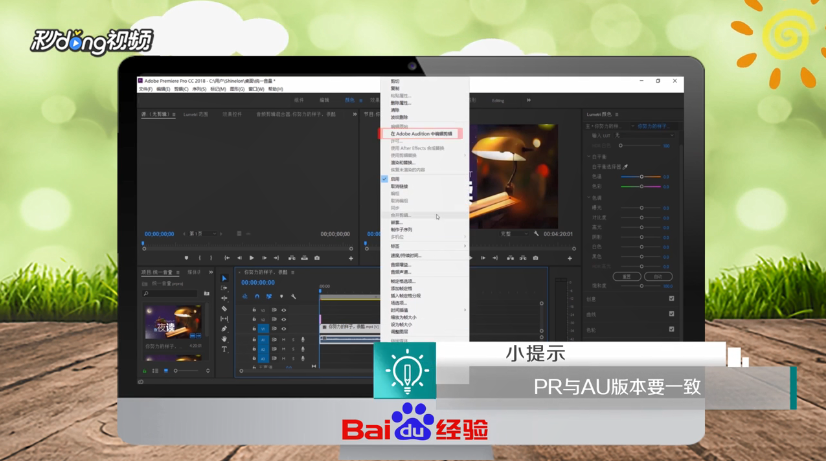Open Program monitor resolution dropdown
The height and width of the screenshot is (461, 826).
pos(514,233)
